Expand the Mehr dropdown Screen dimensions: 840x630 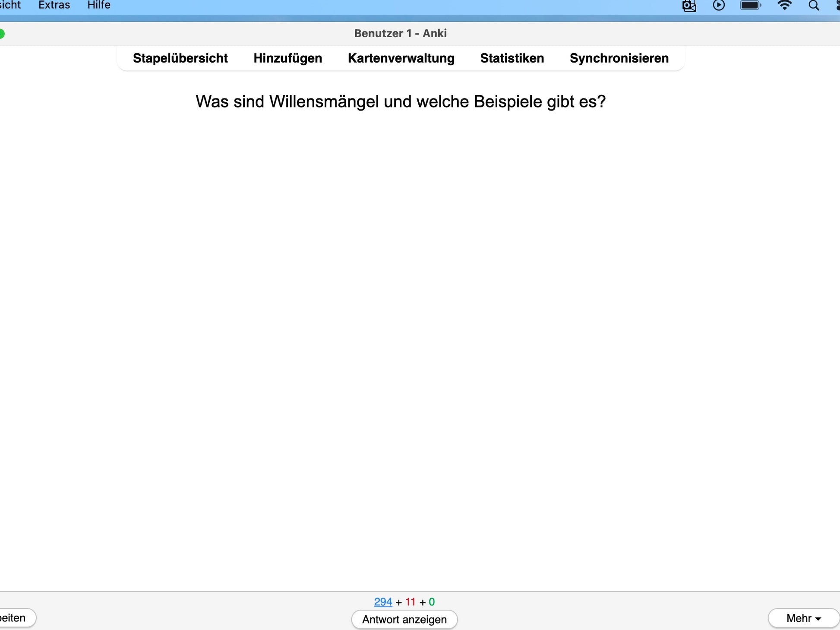pyautogui.click(x=803, y=618)
